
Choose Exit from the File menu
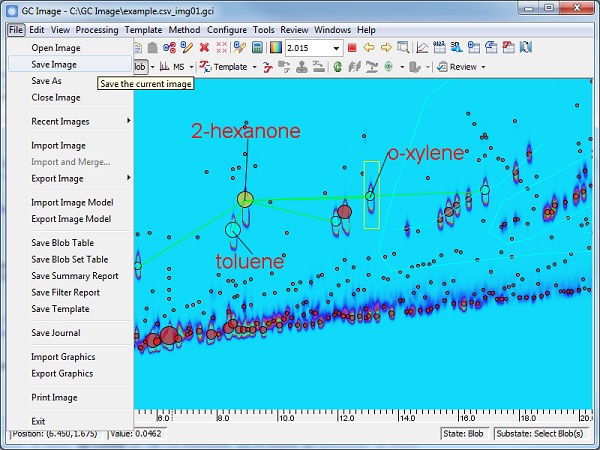tap(38, 421)
